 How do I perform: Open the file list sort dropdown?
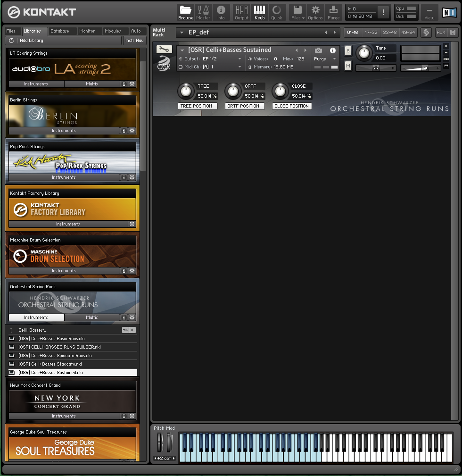click(x=125, y=330)
